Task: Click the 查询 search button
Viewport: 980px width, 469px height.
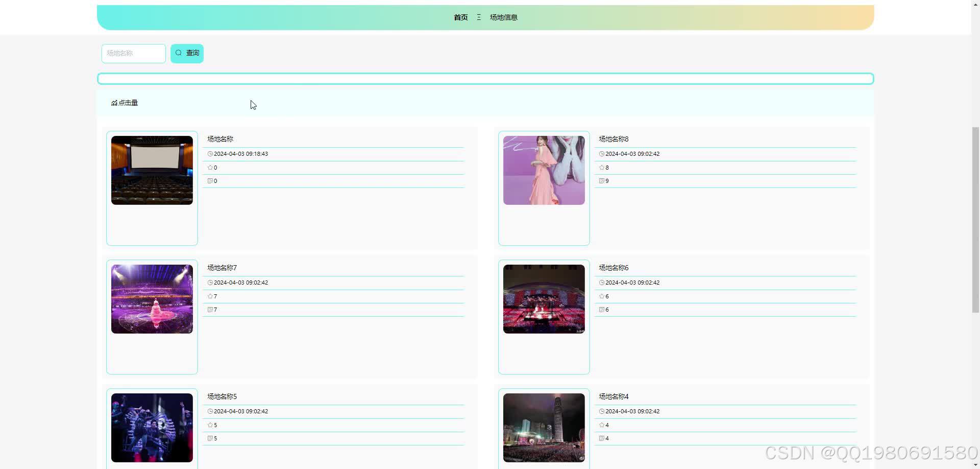Action: pos(187,53)
